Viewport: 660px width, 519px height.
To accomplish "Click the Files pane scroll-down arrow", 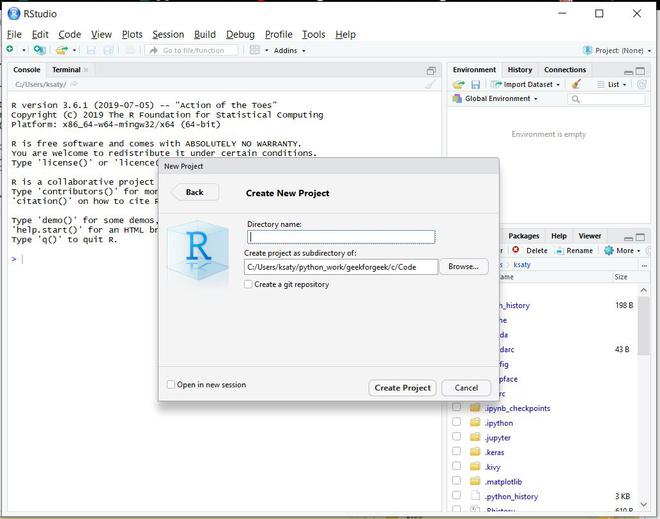I will [x=644, y=504].
